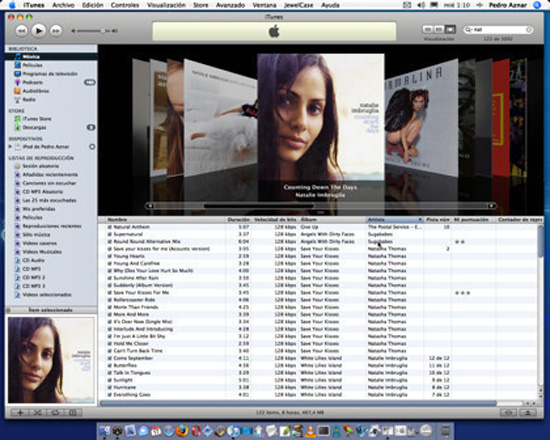The height and width of the screenshot is (440, 550).
Task: Uncheck the Come September checkbox
Action: 109,358
